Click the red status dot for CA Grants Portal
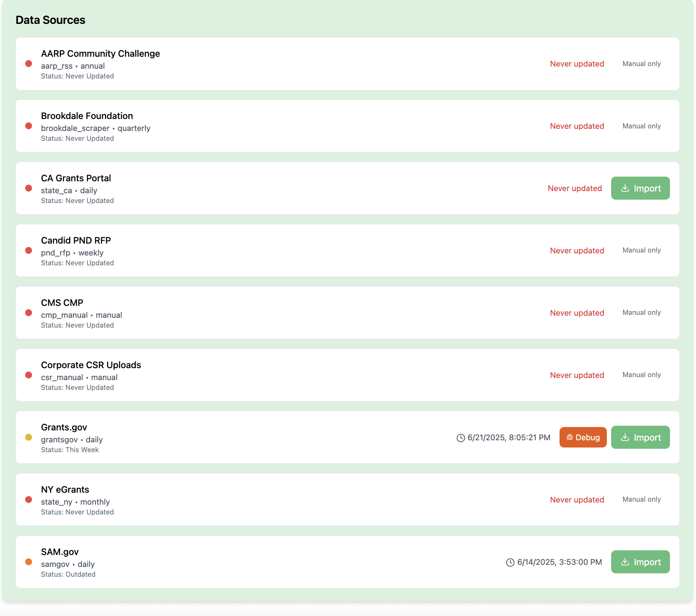The image size is (696, 616). tap(29, 188)
